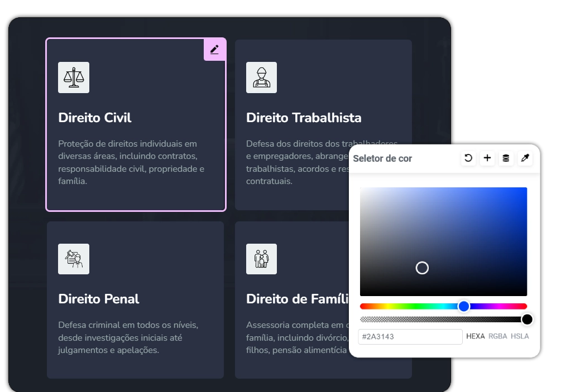
Task: Activate the eyedropper color picker tool
Action: (x=525, y=158)
